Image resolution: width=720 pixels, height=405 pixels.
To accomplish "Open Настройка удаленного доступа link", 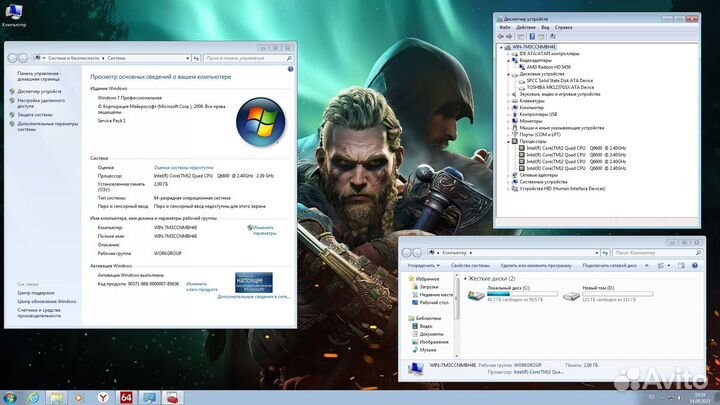I will pos(41,103).
